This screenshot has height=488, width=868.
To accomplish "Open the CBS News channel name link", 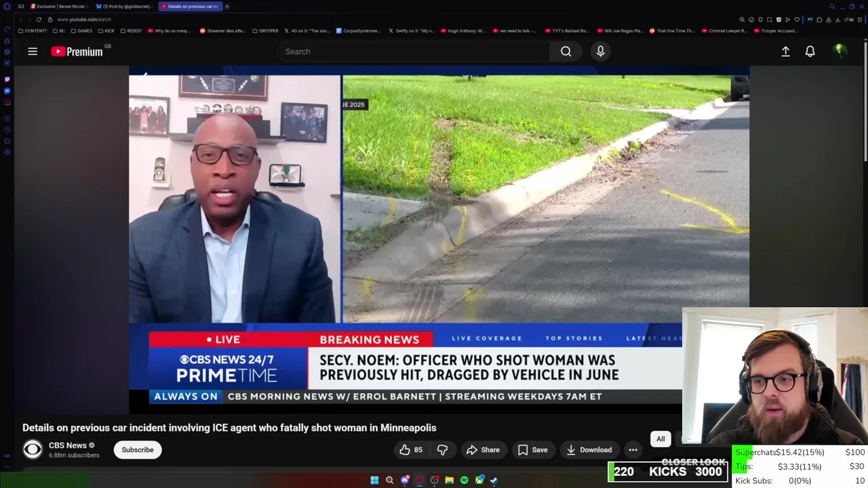I will click(x=68, y=445).
